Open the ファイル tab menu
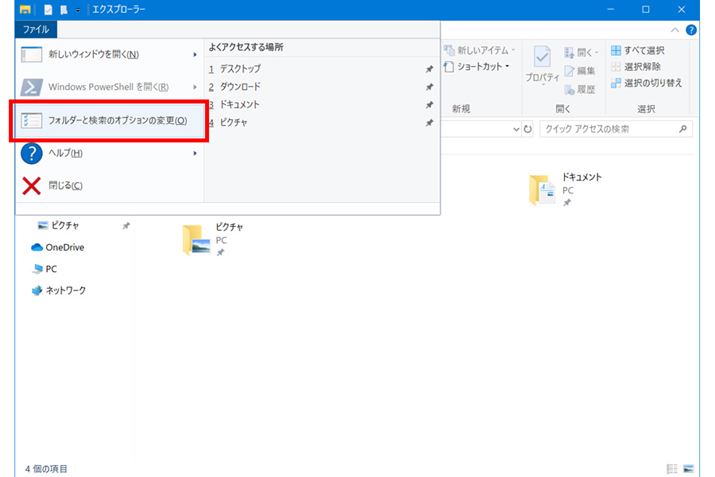The image size is (715, 477). 36,30
